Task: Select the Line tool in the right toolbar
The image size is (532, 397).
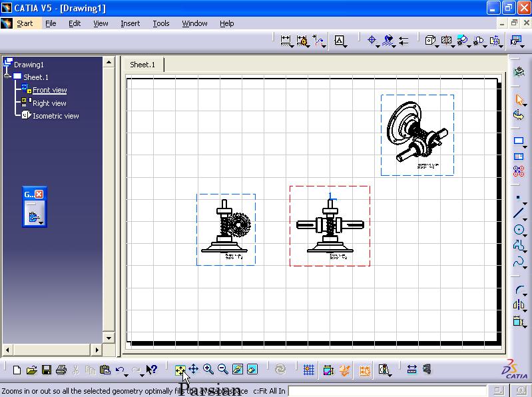Action: (519, 212)
